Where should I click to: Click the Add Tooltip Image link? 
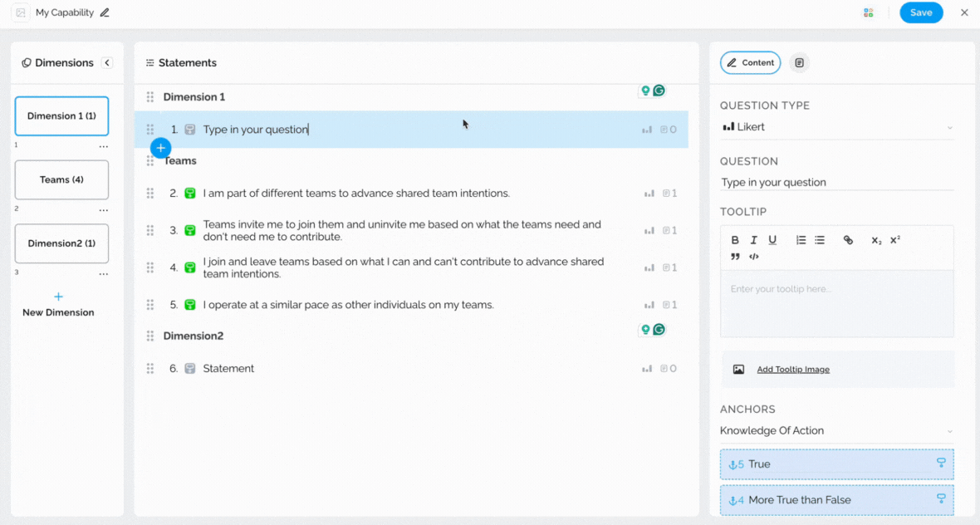(x=792, y=370)
